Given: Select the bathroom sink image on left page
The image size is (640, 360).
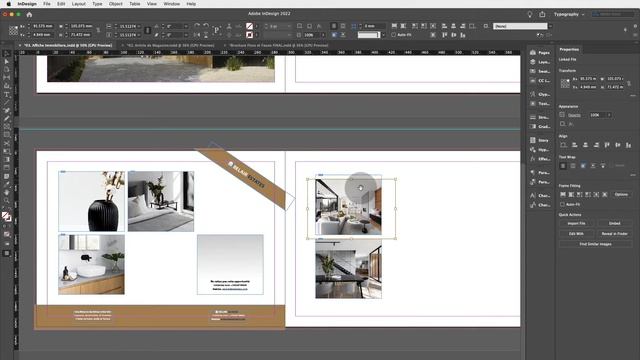Looking at the screenshot, I should pos(91,264).
